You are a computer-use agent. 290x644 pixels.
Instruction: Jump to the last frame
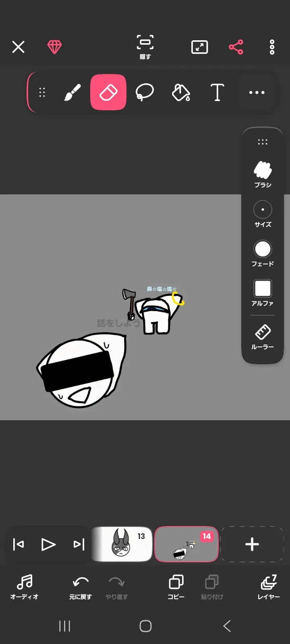point(79,545)
